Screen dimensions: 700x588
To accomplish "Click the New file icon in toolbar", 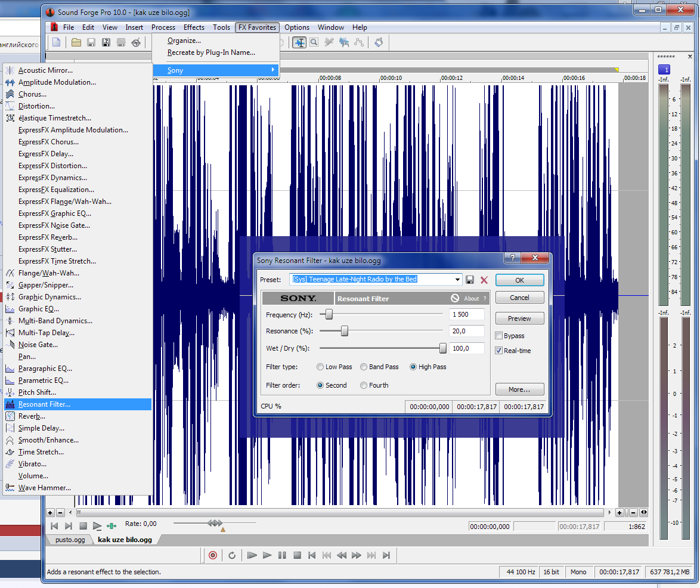I will click(57, 42).
